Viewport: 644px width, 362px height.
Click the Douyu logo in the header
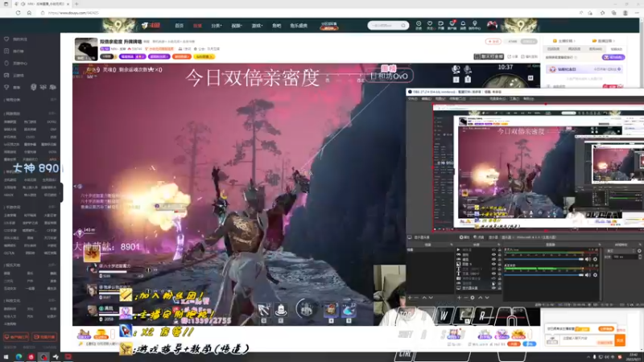pyautogui.click(x=151, y=26)
